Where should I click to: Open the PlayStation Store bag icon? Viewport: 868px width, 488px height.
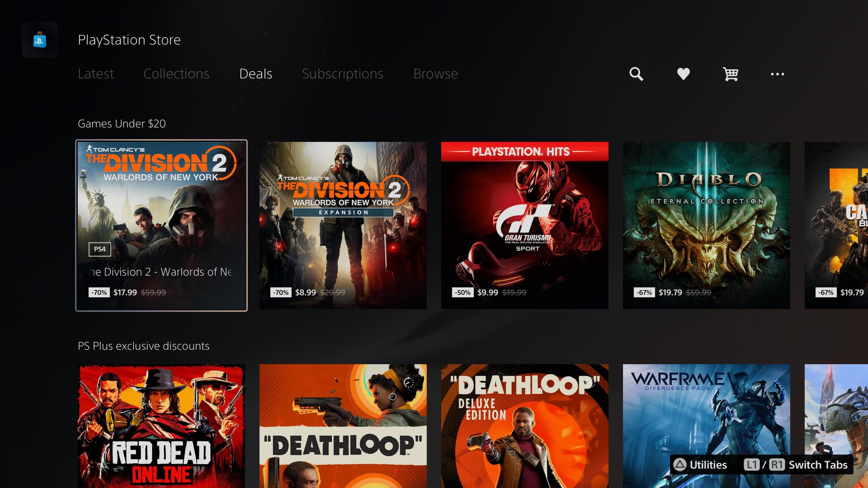pos(40,40)
